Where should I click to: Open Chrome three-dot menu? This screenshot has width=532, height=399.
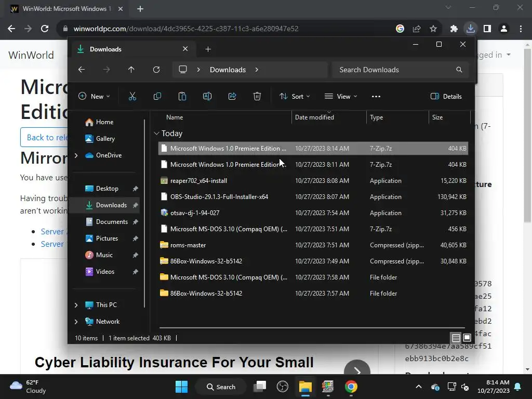(x=521, y=29)
